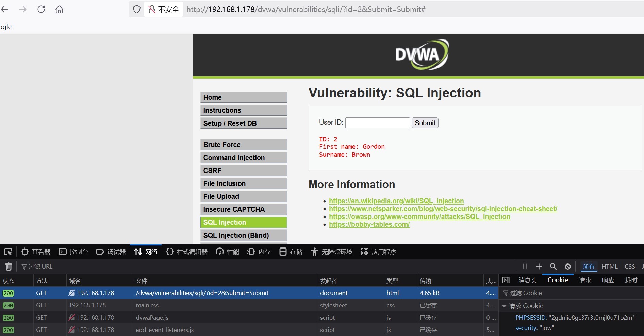This screenshot has height=336, width=644.
Task: Open the Instructions menu item
Action: point(244,110)
